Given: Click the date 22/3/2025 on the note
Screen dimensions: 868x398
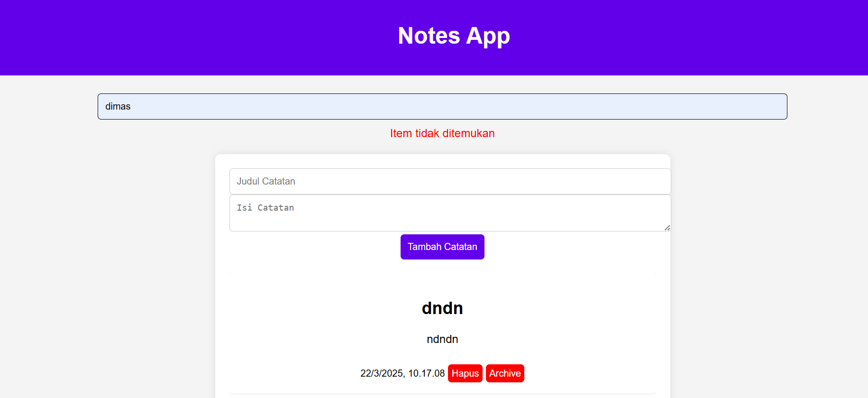Looking at the screenshot, I should tap(382, 373).
